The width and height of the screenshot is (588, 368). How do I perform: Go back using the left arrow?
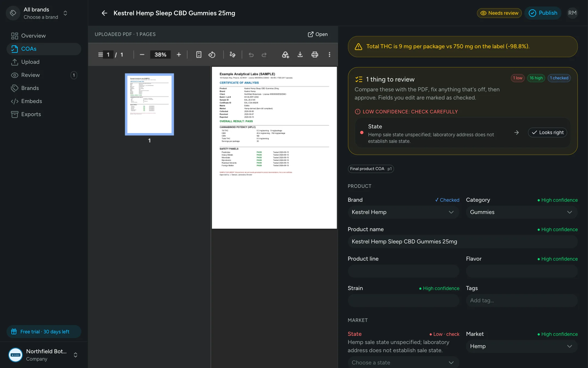tap(104, 13)
